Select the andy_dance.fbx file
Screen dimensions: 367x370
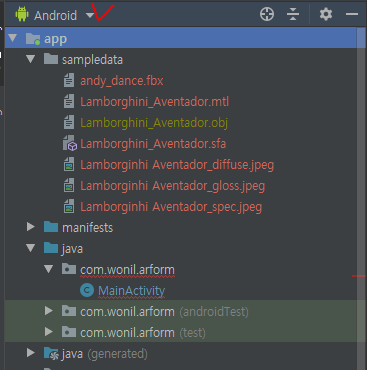click(x=122, y=81)
